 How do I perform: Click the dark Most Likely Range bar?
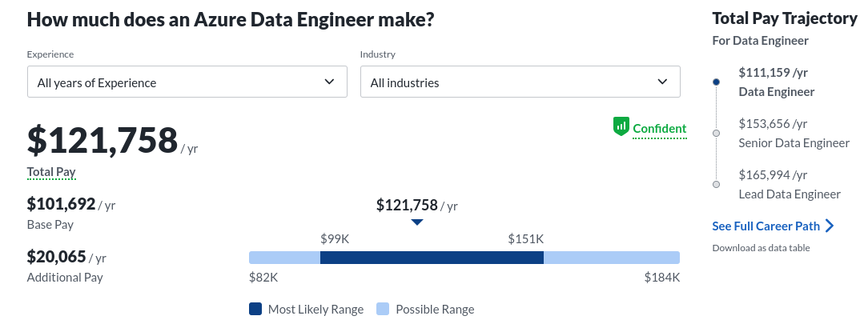tap(432, 258)
